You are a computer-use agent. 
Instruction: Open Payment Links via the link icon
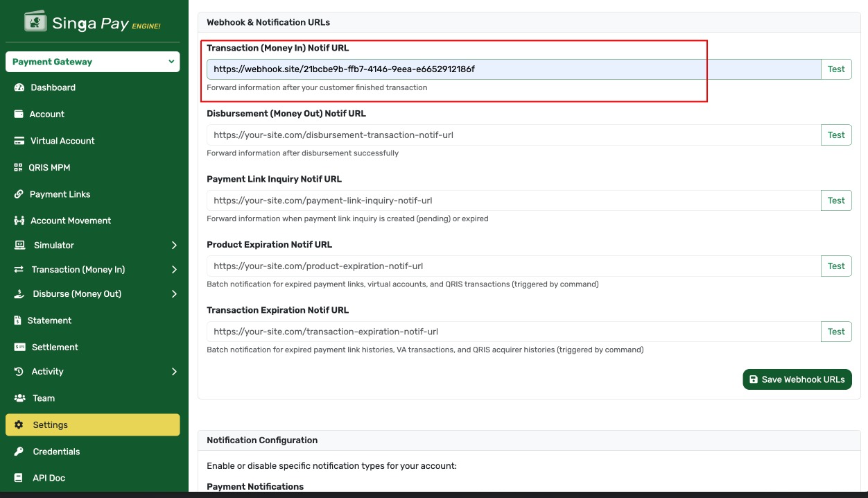pyautogui.click(x=19, y=194)
